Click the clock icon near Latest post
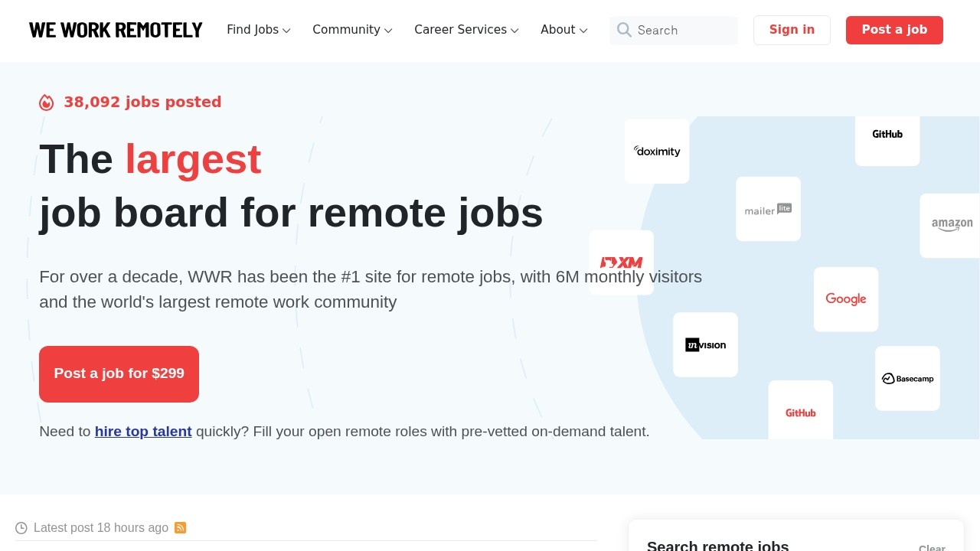Screen dimensions: 980x551 [x=21, y=527]
